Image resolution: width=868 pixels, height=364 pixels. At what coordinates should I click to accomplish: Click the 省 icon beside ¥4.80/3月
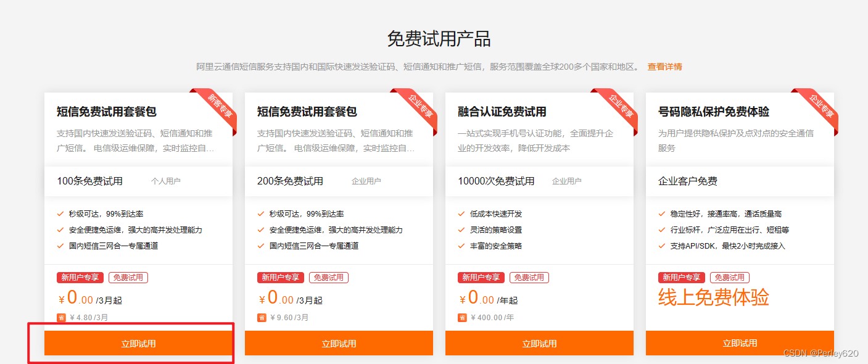(x=61, y=318)
